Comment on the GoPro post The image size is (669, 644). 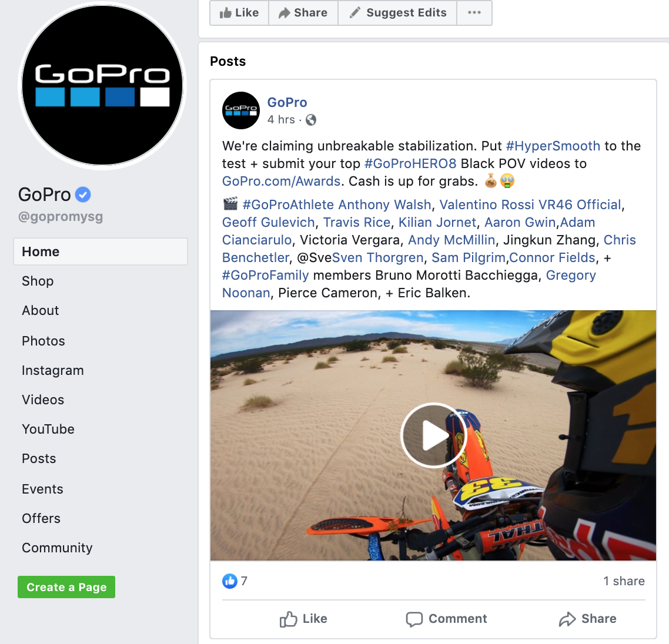pyautogui.click(x=446, y=619)
